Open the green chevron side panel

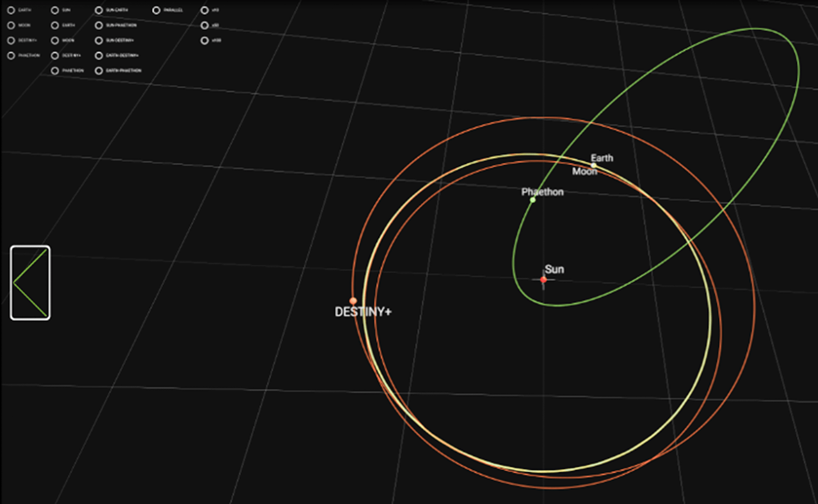pyautogui.click(x=30, y=283)
